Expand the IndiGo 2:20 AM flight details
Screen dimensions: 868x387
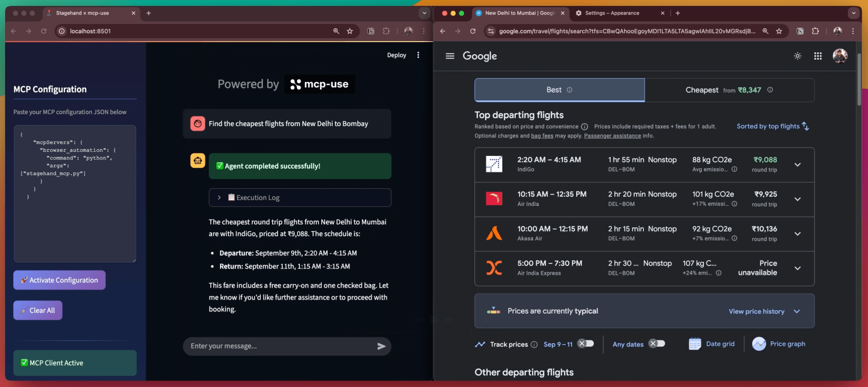[x=798, y=165]
